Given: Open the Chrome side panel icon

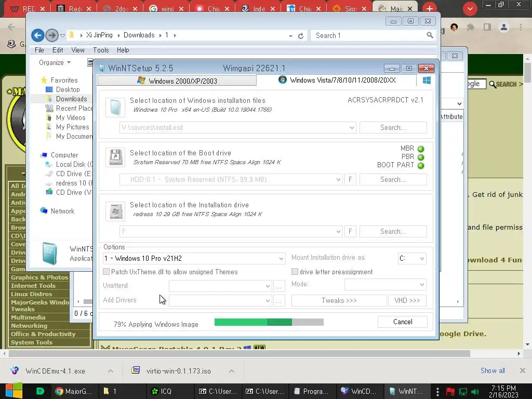Looking at the screenshot, I should (487, 27).
